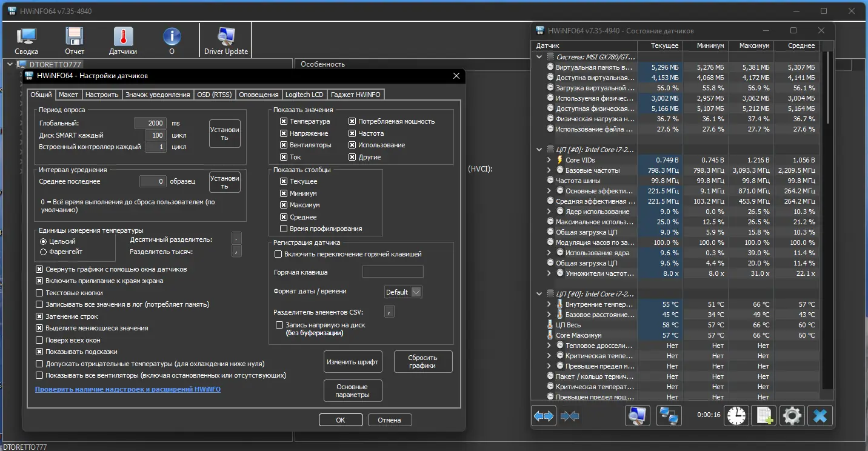Click the networked computers icon in sensors window
Image resolution: width=868 pixels, height=451 pixels.
669,416
